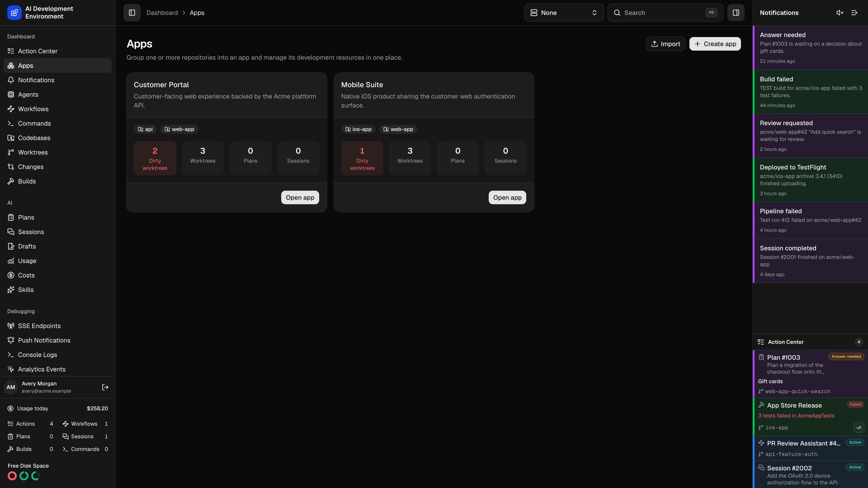Image resolution: width=868 pixels, height=488 pixels.
Task: Open the Mobile Suite app
Action: [507, 197]
